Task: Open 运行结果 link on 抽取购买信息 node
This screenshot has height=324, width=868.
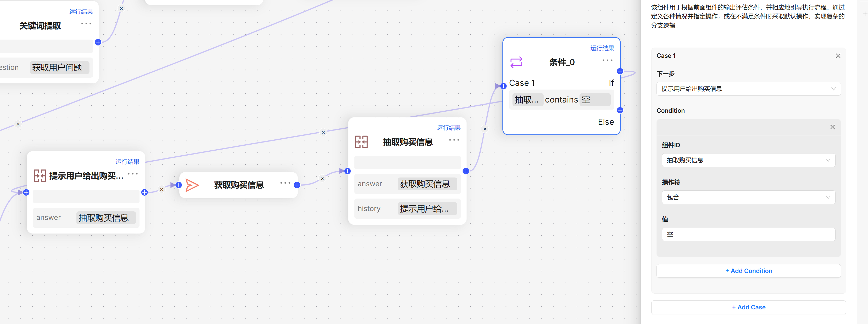Action: 448,128
